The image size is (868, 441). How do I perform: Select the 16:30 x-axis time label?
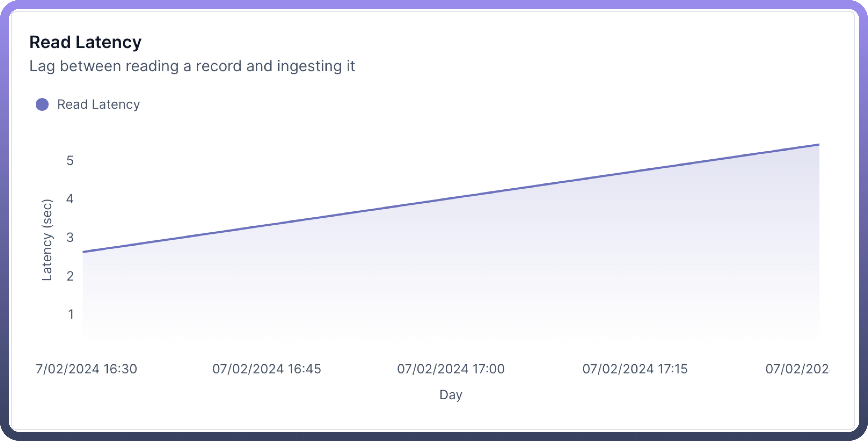coord(87,369)
